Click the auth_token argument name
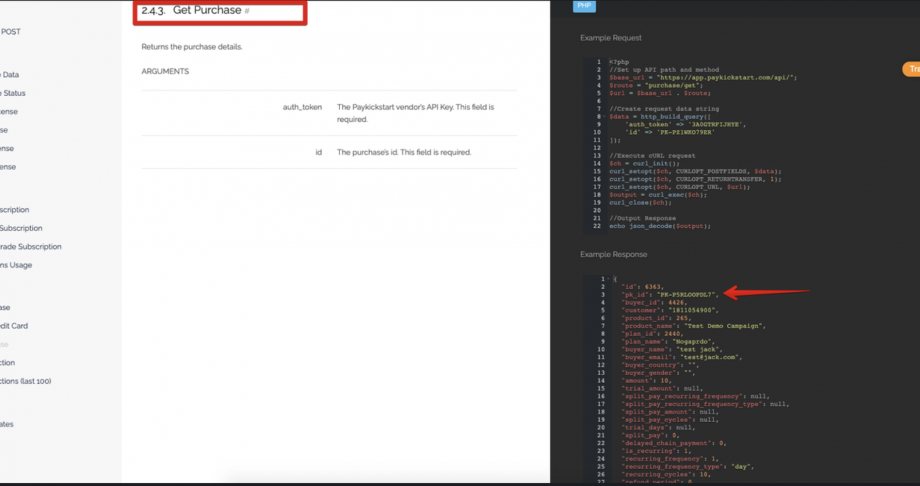Viewport: 920px width, 486px height. click(302, 106)
